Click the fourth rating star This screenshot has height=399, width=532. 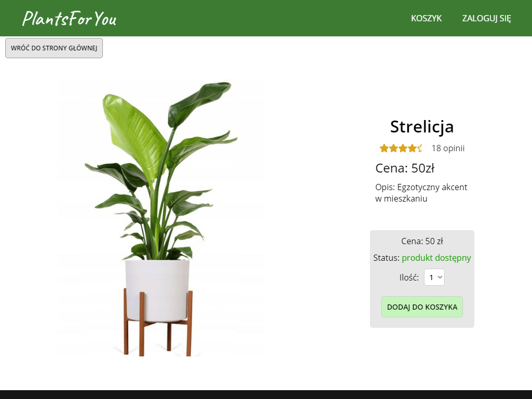tap(412, 148)
